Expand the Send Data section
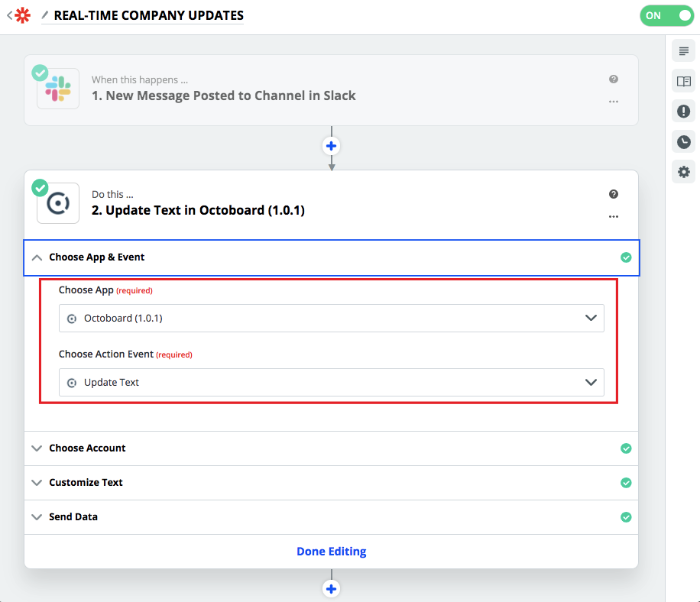Viewport: 700px width, 602px height. point(331,516)
